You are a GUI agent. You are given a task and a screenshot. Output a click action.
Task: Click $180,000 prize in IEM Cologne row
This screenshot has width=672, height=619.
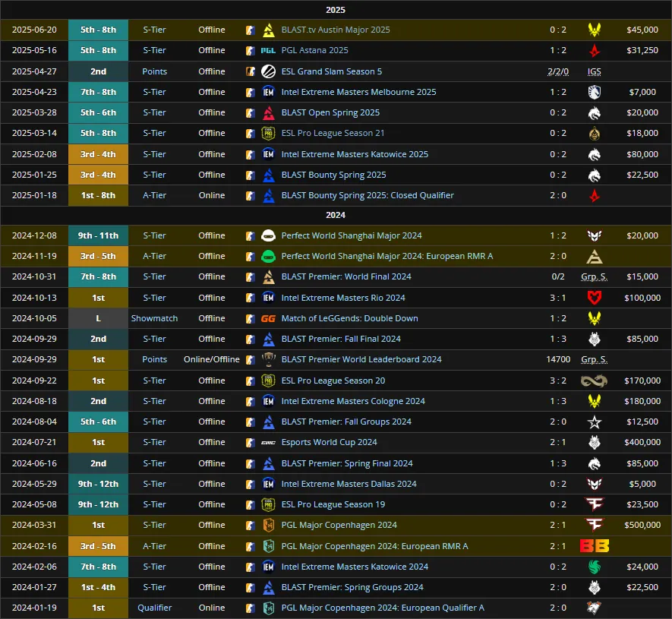click(642, 401)
